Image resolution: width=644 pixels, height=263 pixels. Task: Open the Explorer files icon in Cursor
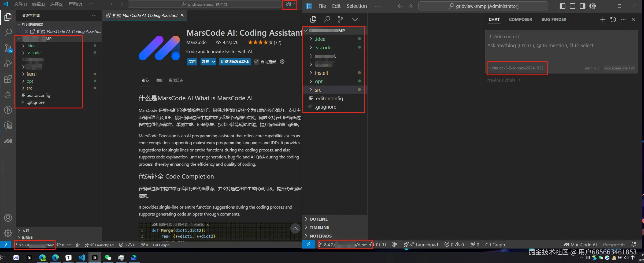pyautogui.click(x=313, y=19)
